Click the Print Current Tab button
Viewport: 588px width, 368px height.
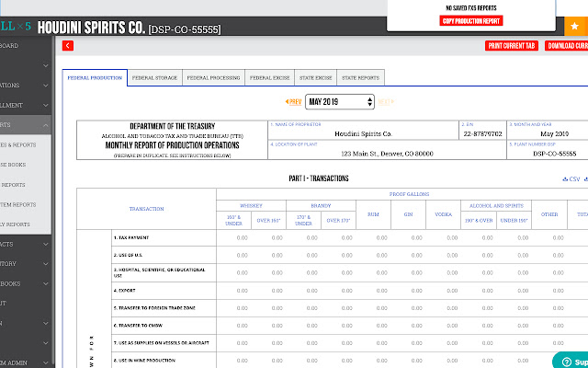point(512,46)
